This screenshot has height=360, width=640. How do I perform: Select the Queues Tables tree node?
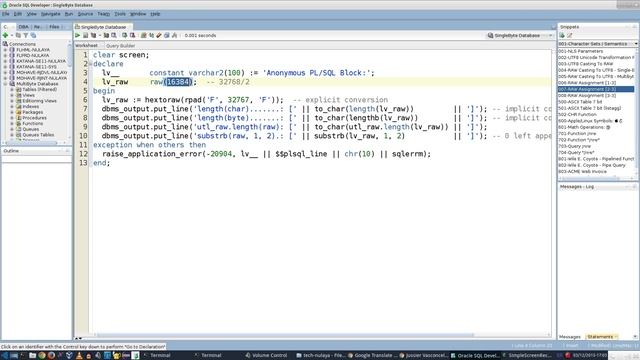(x=38, y=135)
